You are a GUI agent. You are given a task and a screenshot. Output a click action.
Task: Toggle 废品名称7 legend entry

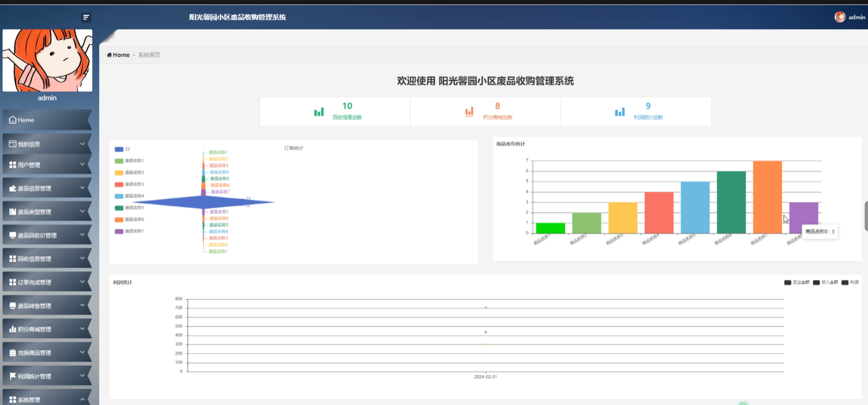[129, 231]
